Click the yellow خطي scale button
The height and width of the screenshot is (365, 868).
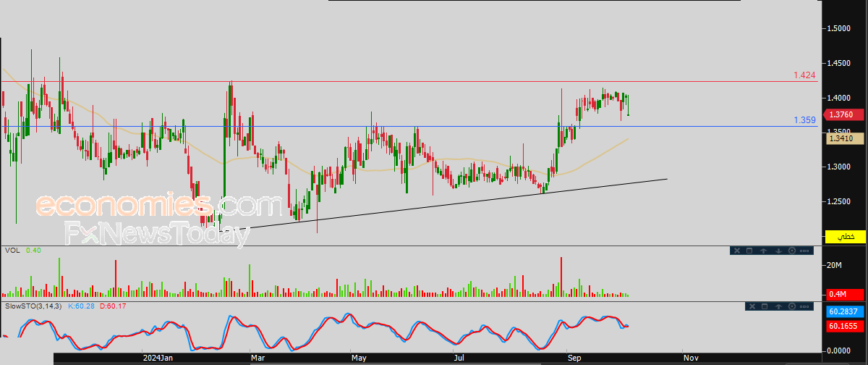pos(845,237)
